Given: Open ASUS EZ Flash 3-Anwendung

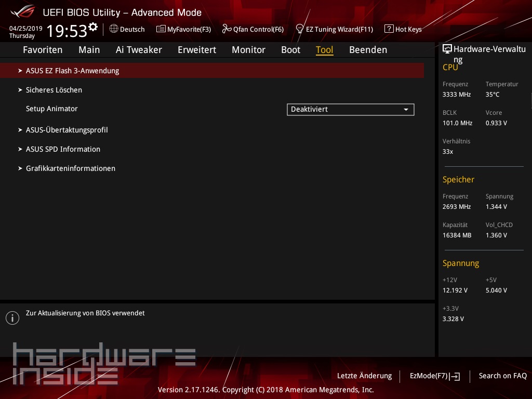Looking at the screenshot, I should 212,71.
